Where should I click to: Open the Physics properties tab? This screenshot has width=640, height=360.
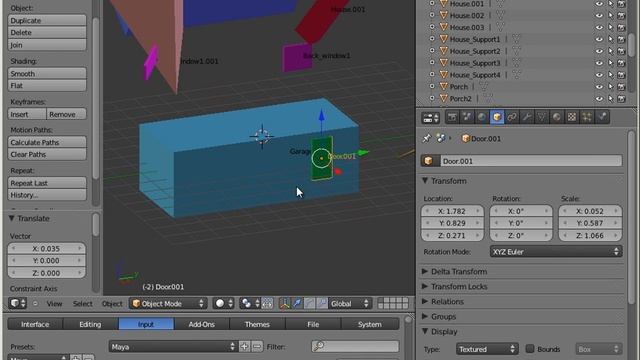pos(602,118)
